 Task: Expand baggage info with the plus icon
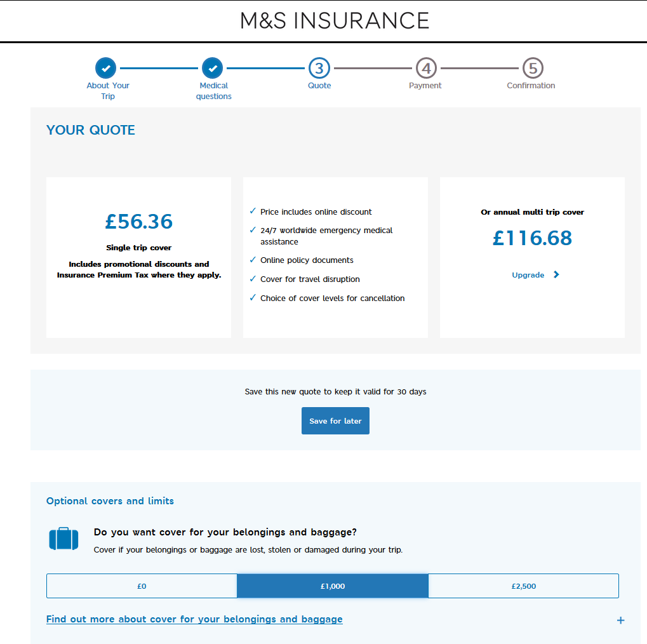click(x=620, y=620)
